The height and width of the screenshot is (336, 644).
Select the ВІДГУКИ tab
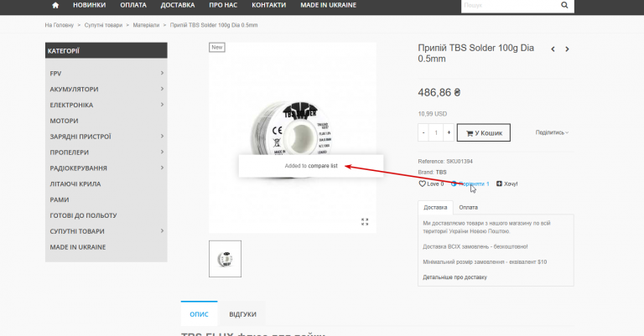click(242, 314)
